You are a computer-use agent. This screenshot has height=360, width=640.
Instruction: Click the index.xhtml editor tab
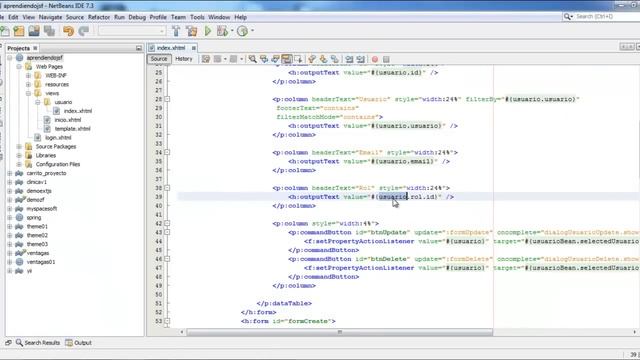click(171, 48)
